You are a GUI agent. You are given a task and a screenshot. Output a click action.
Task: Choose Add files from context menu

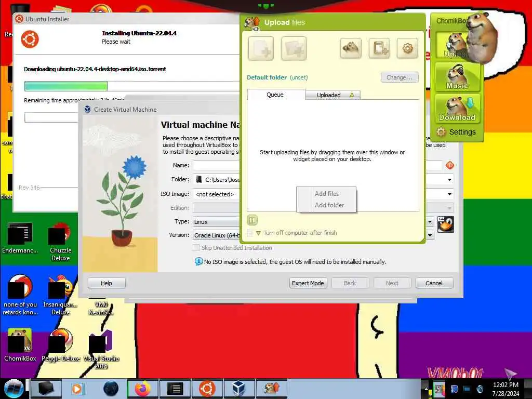click(x=326, y=194)
